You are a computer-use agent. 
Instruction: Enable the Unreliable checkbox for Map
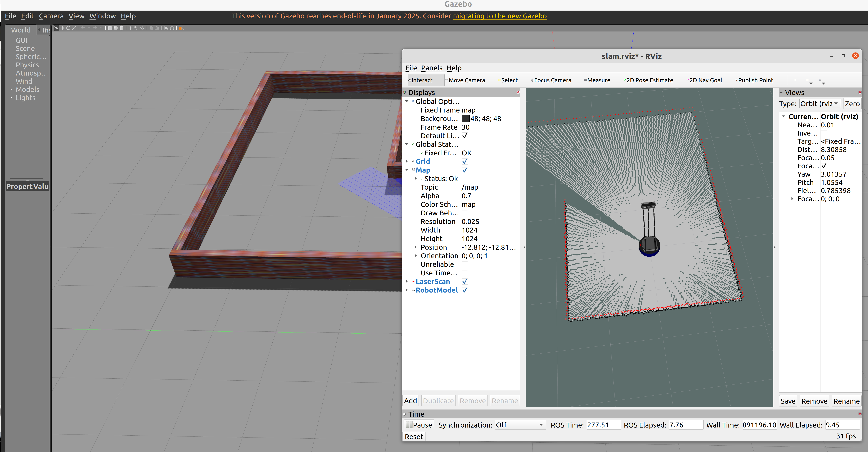(465, 264)
